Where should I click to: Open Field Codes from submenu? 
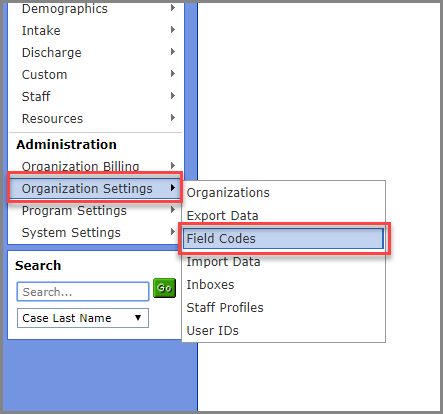tap(283, 238)
